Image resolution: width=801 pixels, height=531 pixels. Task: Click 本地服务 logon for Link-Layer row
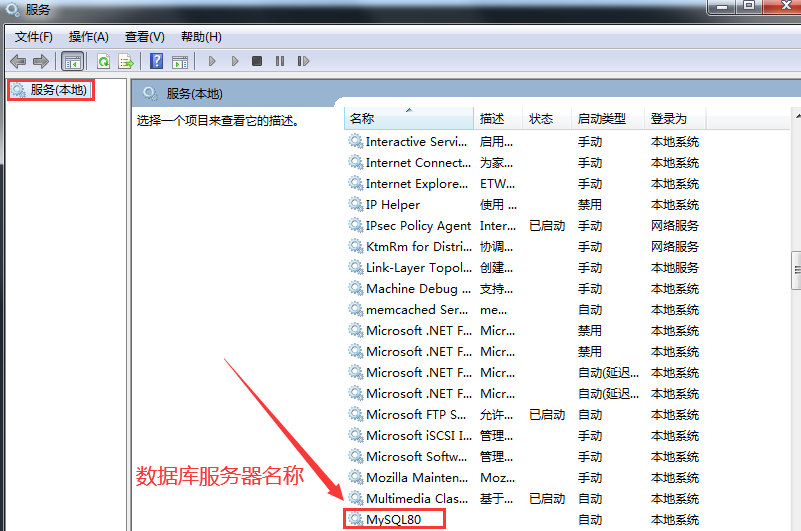point(674,267)
